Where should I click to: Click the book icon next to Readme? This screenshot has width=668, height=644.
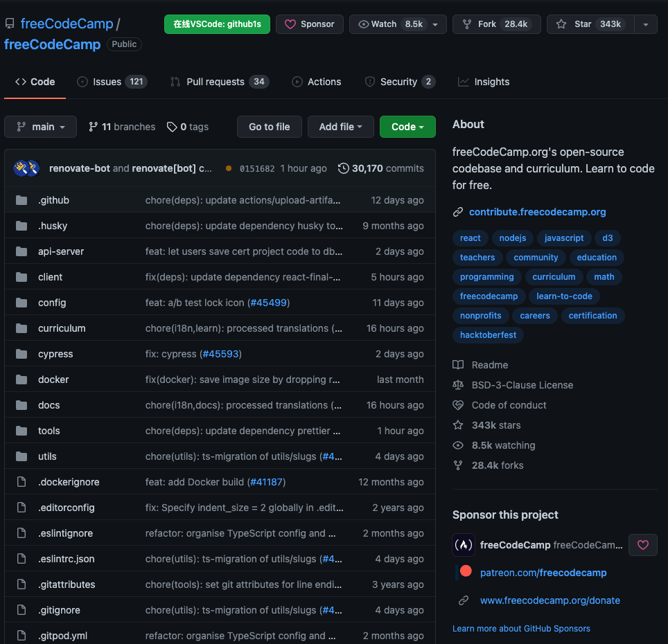point(458,365)
